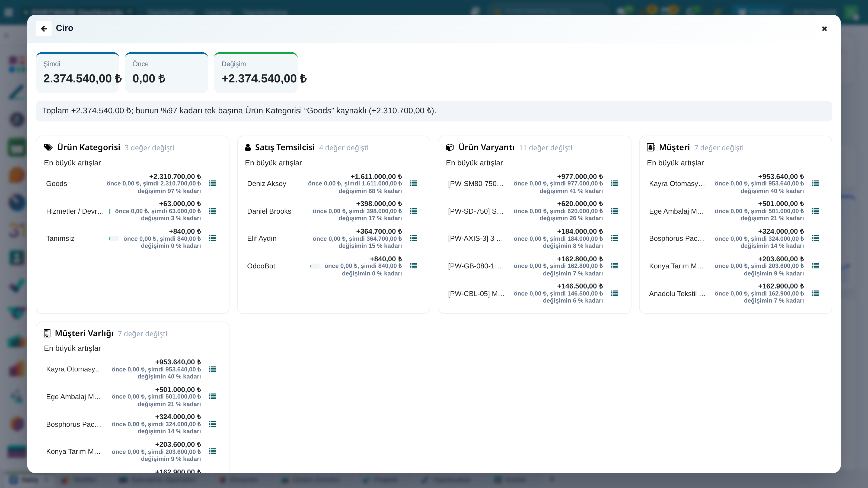The image size is (868, 488).
Task: Select the Şimdi value card
Action: (78, 73)
